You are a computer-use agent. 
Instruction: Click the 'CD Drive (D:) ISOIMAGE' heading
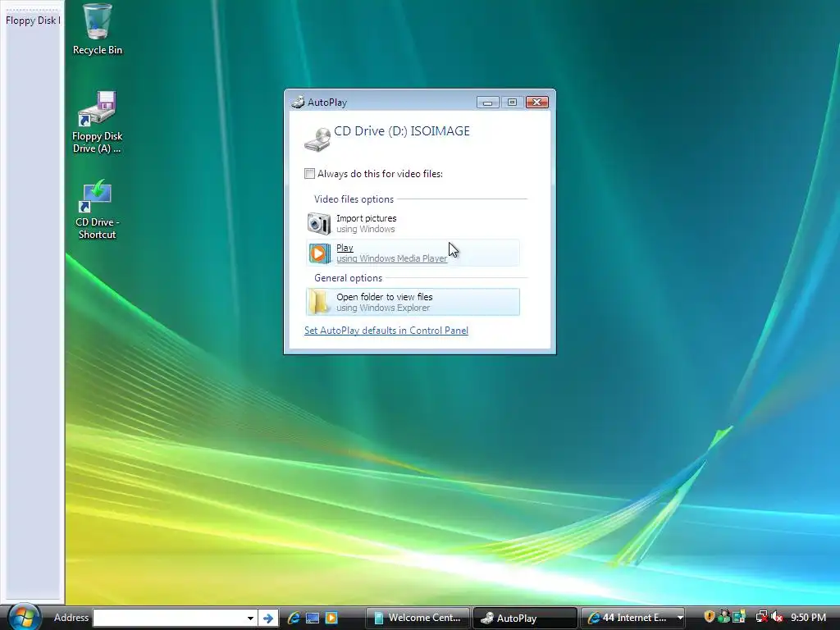(402, 131)
